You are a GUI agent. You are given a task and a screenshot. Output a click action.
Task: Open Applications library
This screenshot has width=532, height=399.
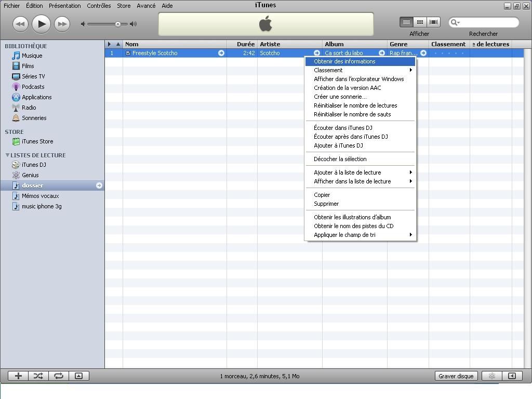pos(37,97)
